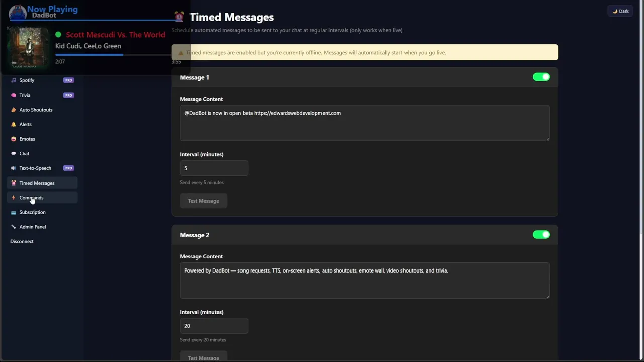This screenshot has width=644, height=362.
Task: Click the Message 2 content text area
Action: pyautogui.click(x=365, y=281)
